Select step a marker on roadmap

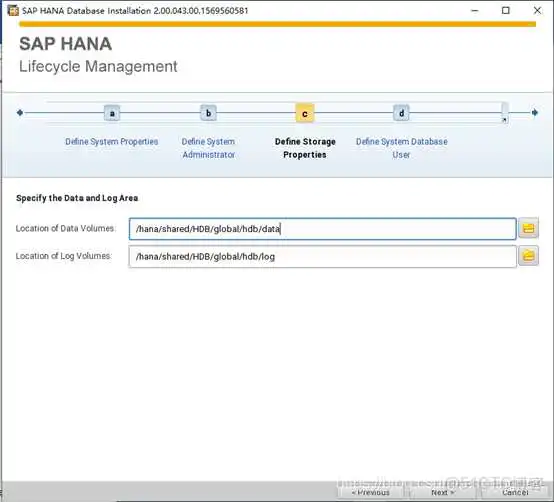coord(112,113)
